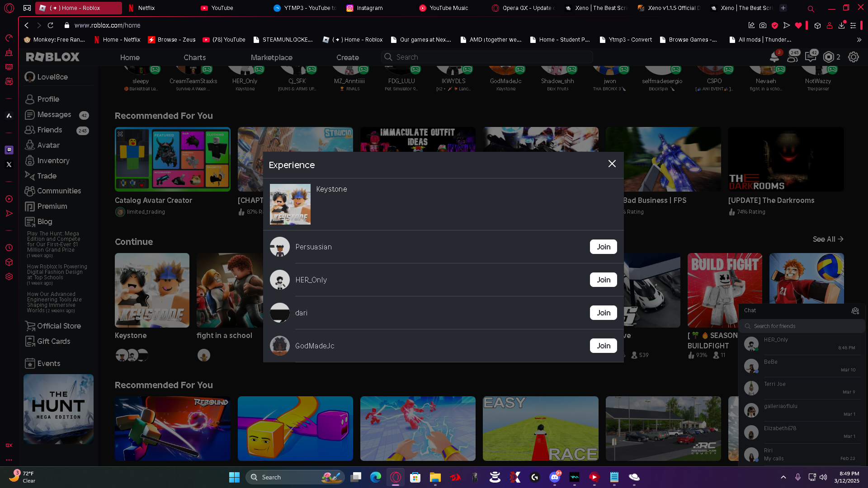Open chat with HER_Only
This screenshot has width=868, height=488.
click(x=802, y=343)
